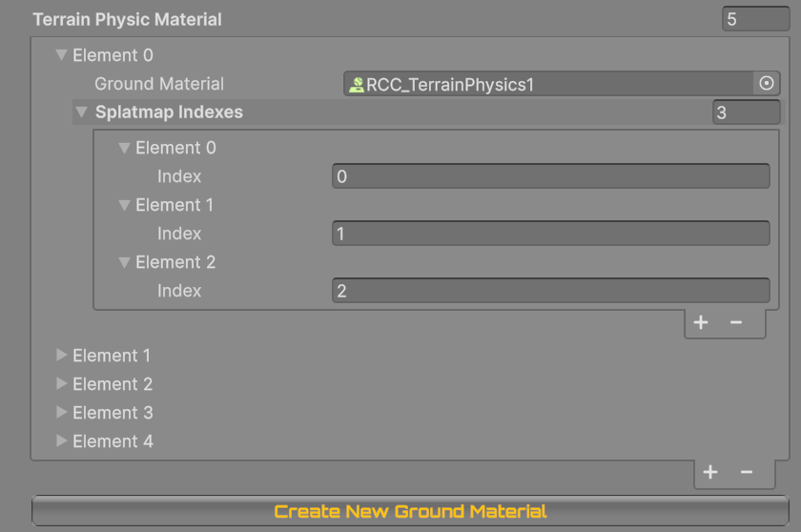Remove the last Splatmap Indexes element
801x532 pixels.
(x=735, y=322)
